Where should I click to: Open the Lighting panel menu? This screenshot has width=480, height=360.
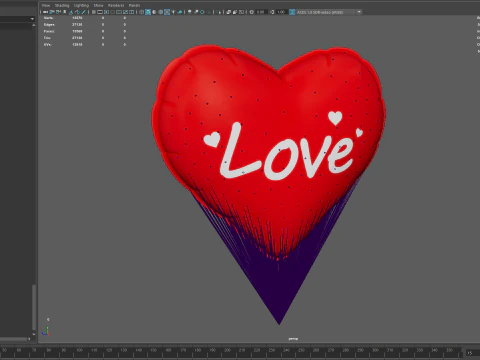pyautogui.click(x=81, y=5)
